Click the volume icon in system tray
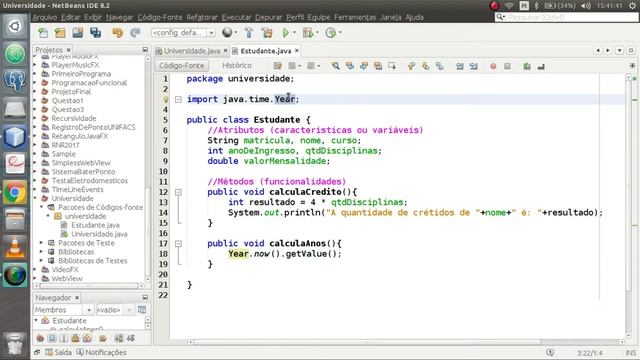The image size is (640, 360). point(586,6)
